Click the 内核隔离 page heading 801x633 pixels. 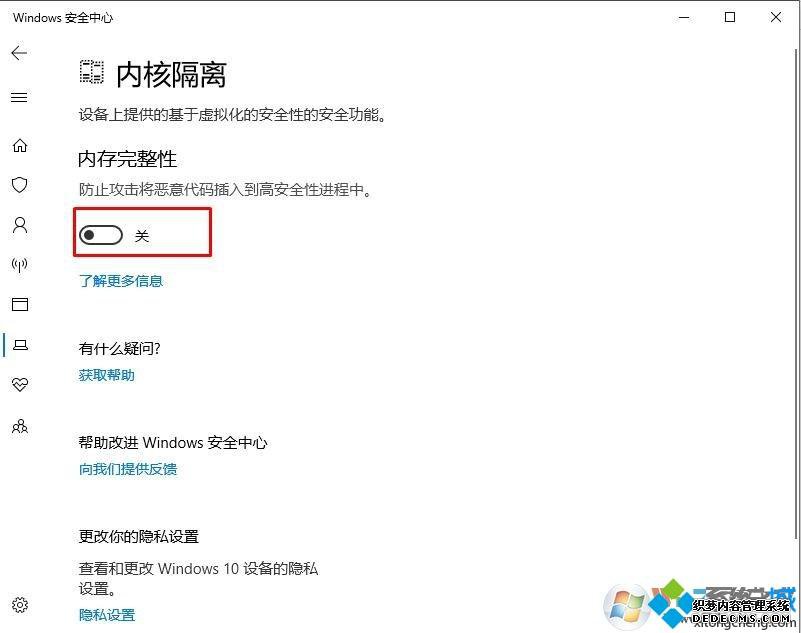coord(171,75)
